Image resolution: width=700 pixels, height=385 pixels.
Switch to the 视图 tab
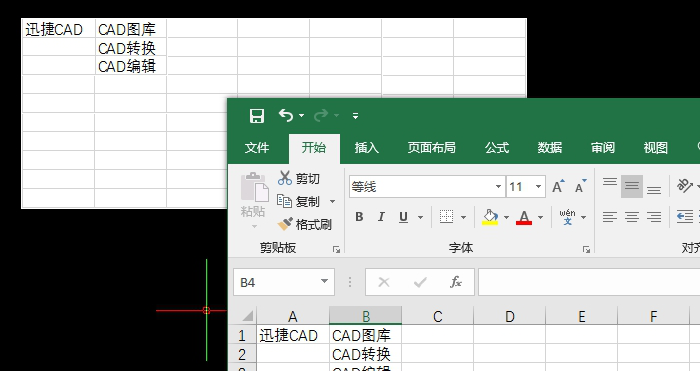(655, 148)
